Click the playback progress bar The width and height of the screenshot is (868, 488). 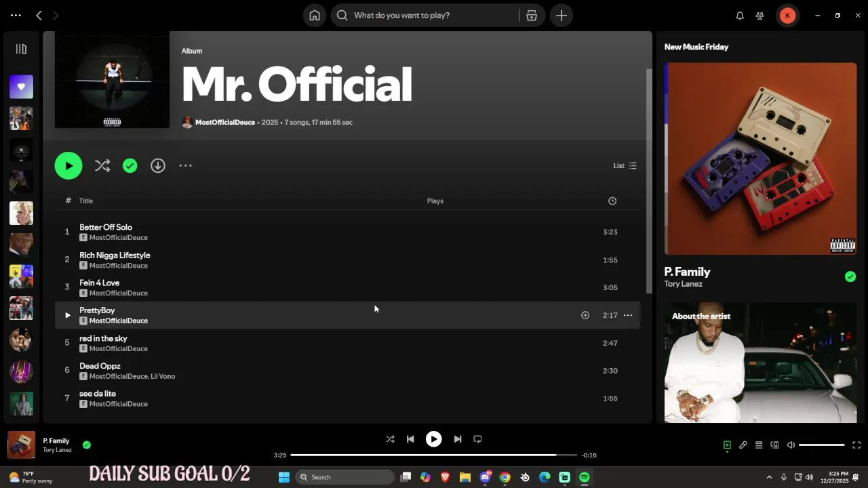[433, 455]
